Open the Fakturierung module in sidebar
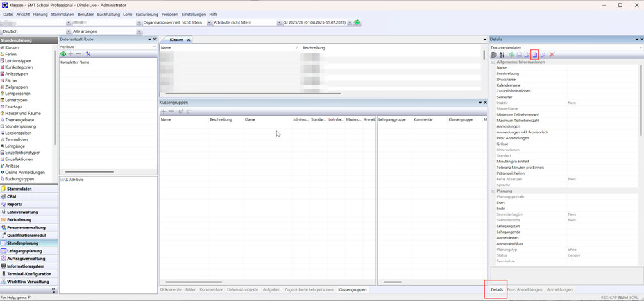Screen dimensions: 644x301 (19, 219)
